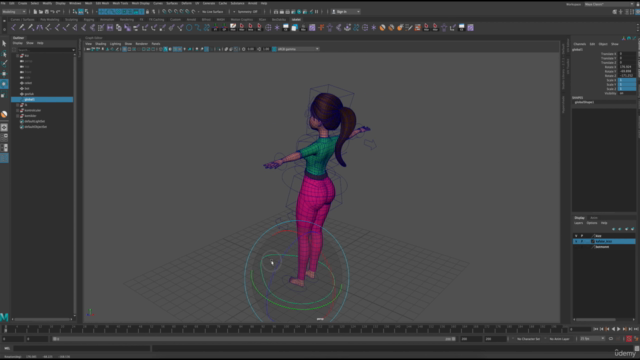Image resolution: width=640 pixels, height=360 pixels.
Task: Toggle playback P column of kafalar layer
Action: coord(582,242)
